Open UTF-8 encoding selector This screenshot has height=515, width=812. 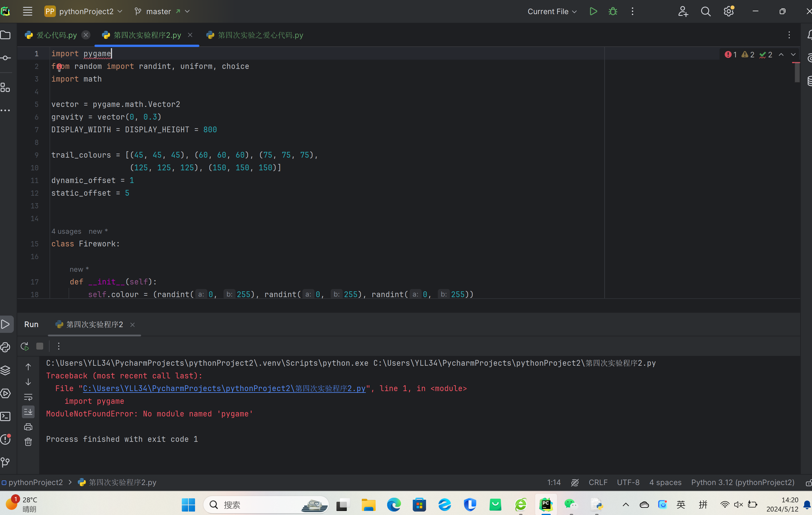coord(628,483)
